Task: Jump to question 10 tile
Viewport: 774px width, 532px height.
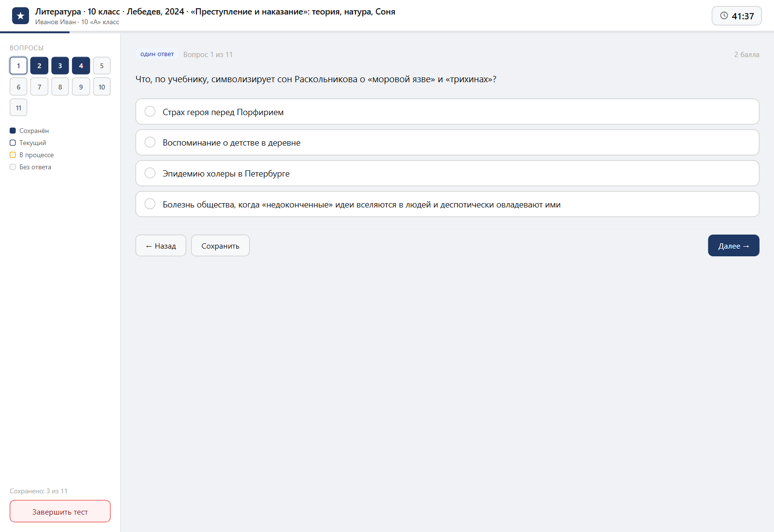Action: click(x=102, y=87)
